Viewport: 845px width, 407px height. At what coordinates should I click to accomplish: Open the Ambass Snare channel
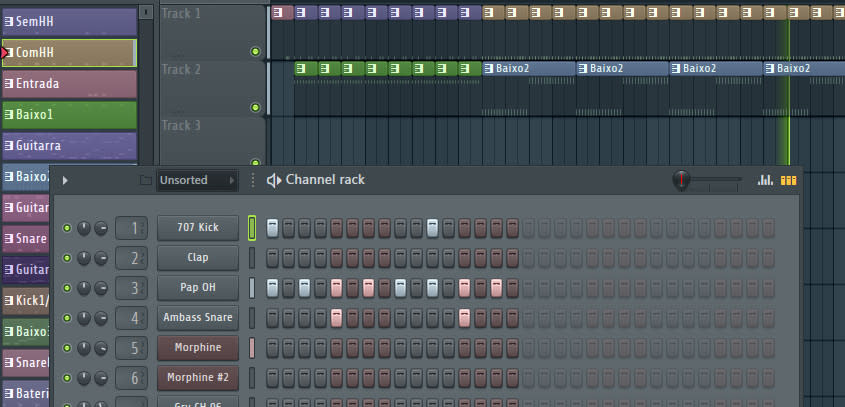198,318
